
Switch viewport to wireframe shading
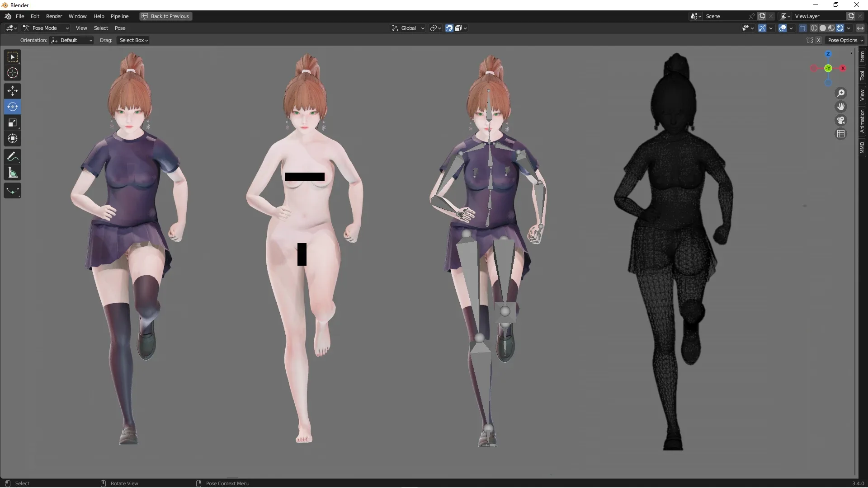tap(815, 28)
